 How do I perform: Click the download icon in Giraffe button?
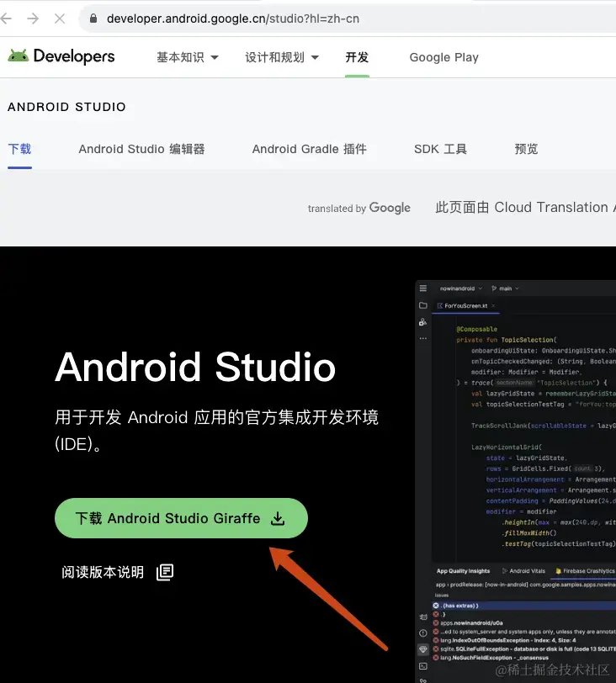click(x=278, y=518)
